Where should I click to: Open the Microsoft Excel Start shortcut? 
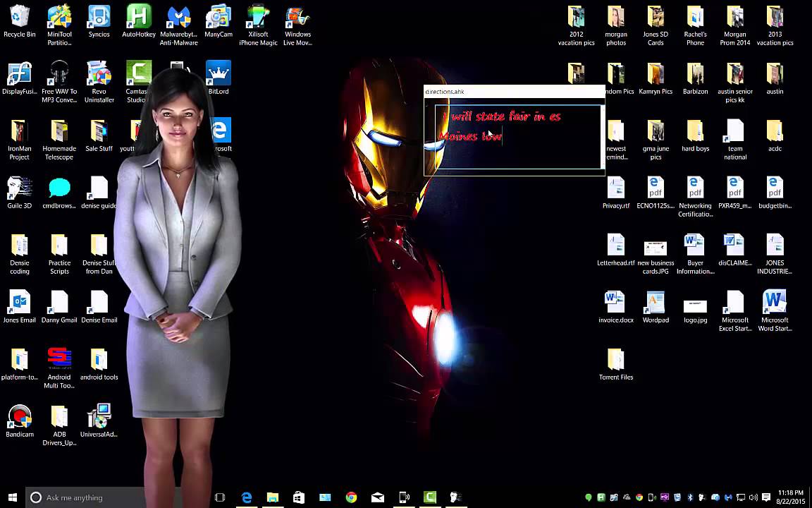[x=735, y=310]
